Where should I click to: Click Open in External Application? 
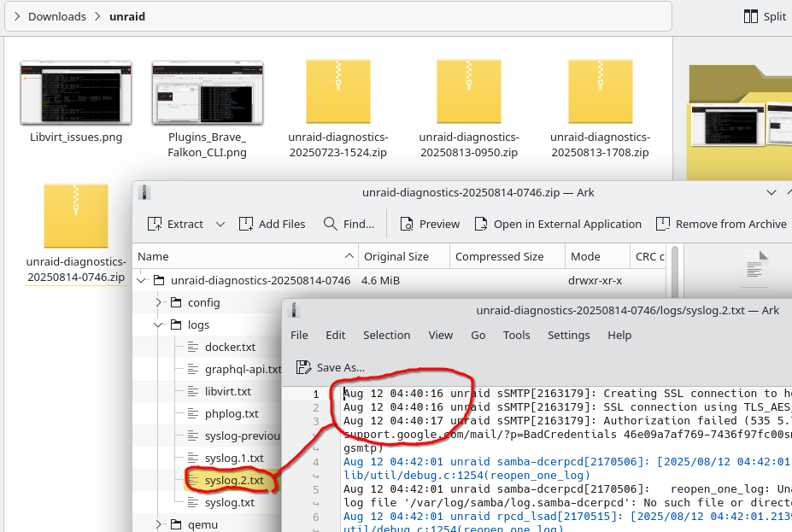(x=558, y=224)
